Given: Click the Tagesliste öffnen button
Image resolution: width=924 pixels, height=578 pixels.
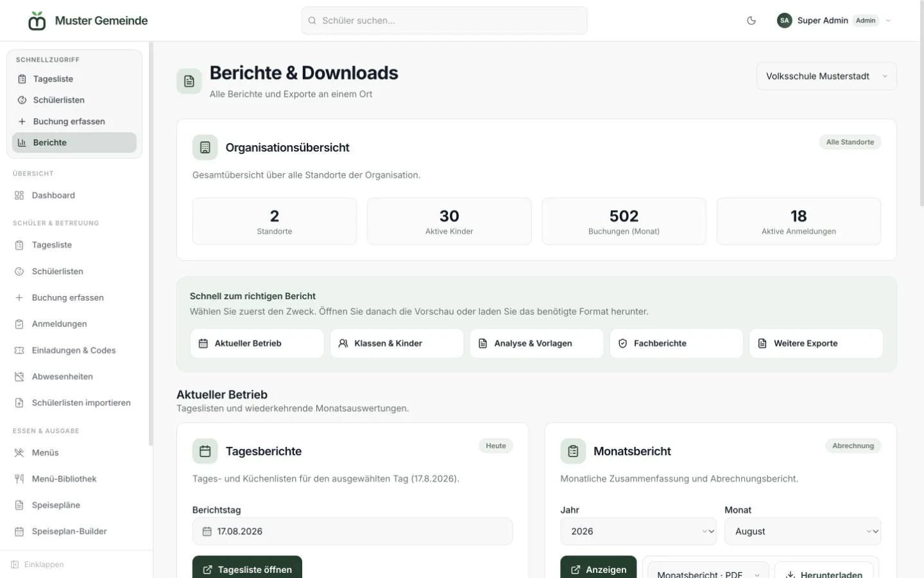Looking at the screenshot, I should [x=247, y=568].
